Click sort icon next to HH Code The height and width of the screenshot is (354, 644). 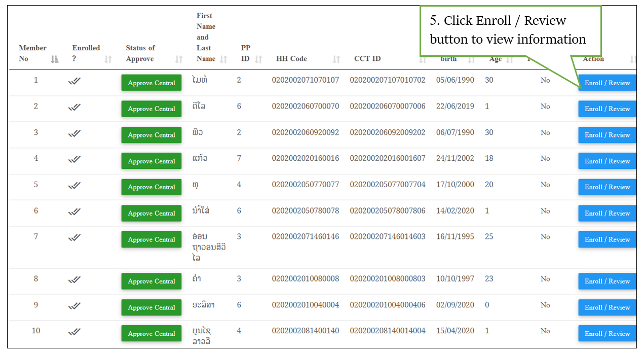pos(336,59)
